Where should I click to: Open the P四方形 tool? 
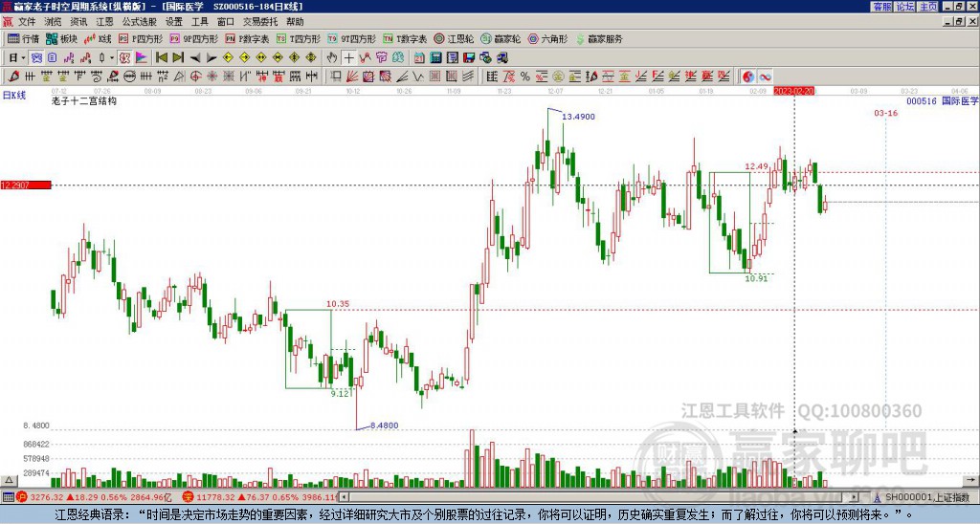pos(141,38)
